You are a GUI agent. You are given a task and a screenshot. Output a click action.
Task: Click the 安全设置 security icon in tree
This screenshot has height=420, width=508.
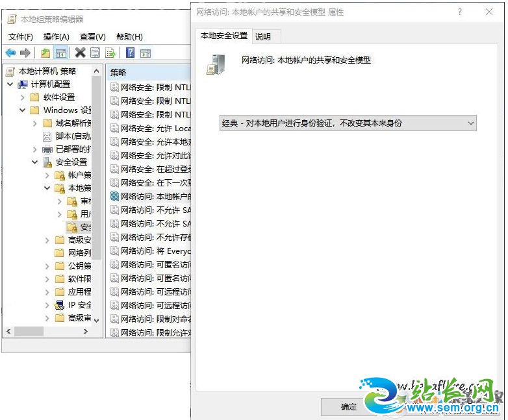pyautogui.click(x=47, y=162)
